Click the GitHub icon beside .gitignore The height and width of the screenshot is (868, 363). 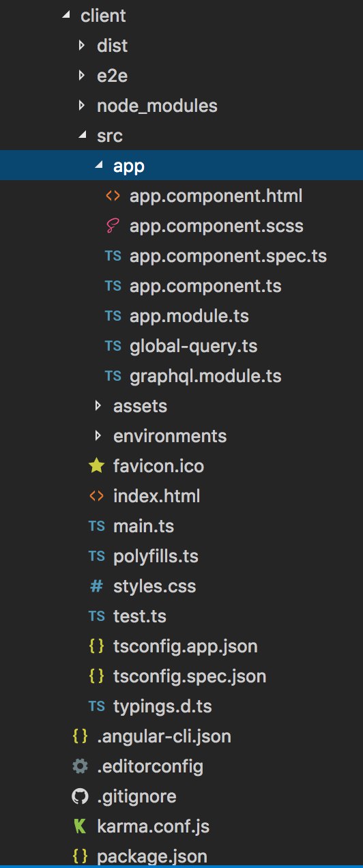tap(80, 797)
